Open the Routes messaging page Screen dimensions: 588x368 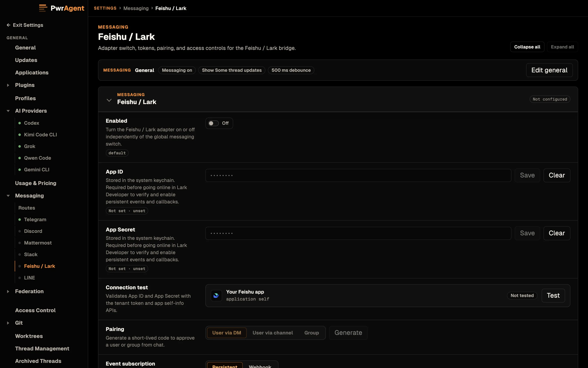[27, 208]
